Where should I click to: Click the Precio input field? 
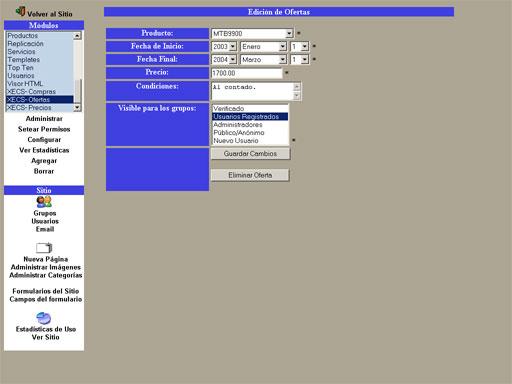(x=247, y=73)
